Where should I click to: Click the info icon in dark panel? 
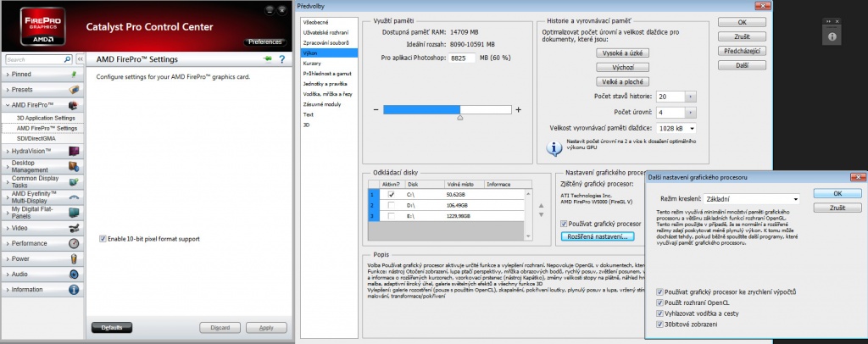832,36
